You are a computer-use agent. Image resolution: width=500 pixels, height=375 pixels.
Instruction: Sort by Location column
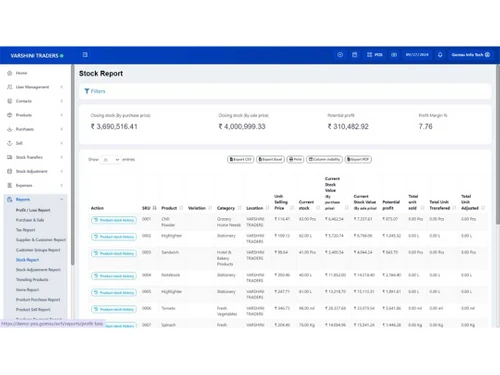pos(258,208)
